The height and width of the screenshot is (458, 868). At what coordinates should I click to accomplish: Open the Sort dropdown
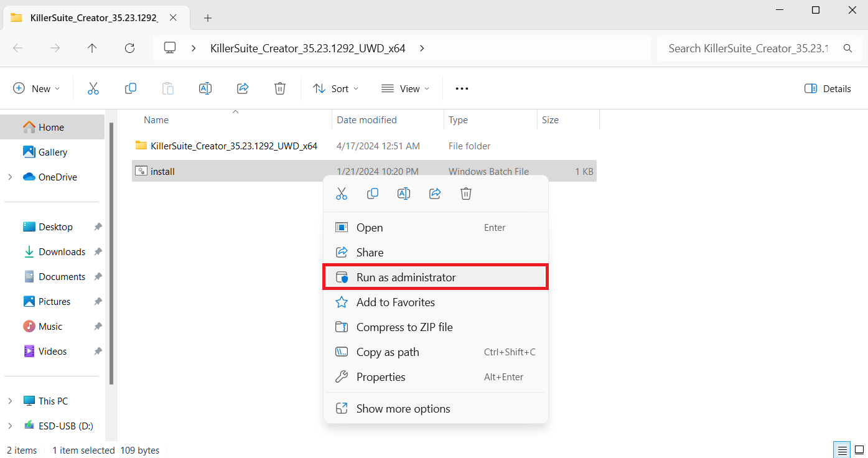point(336,88)
